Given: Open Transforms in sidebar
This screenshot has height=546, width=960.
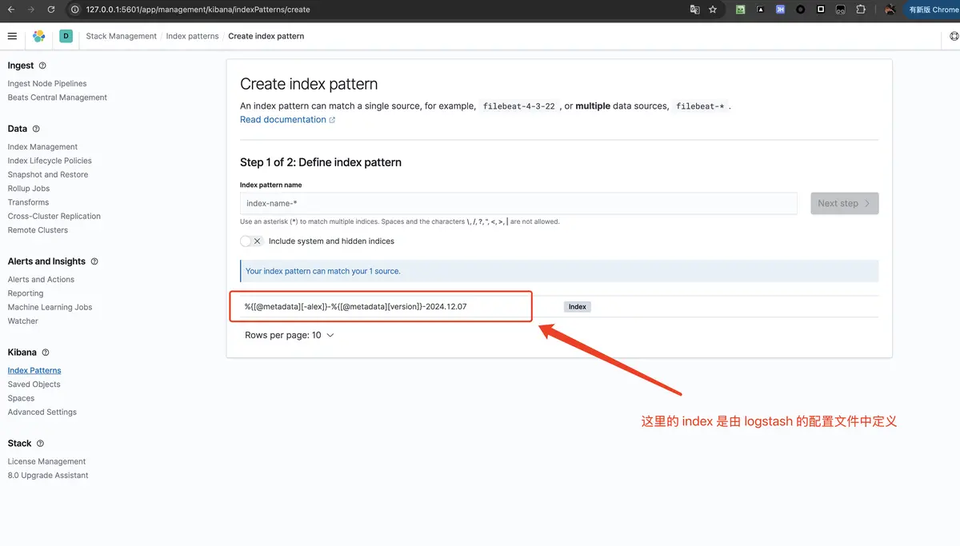Looking at the screenshot, I should point(28,202).
